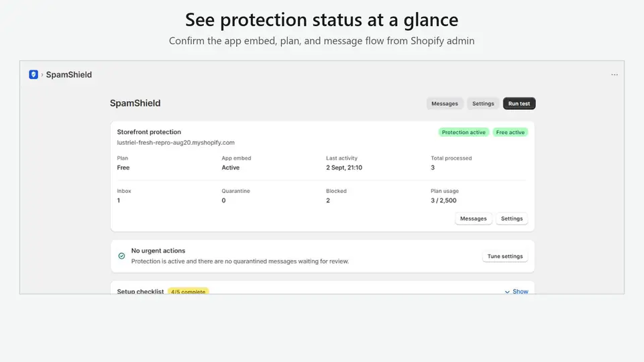Screen dimensions: 644x362
Task: Click the 'no quarantined messages' description text
Action: pyautogui.click(x=240, y=261)
